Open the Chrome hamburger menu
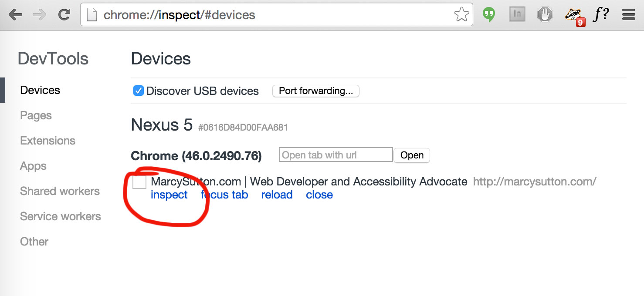The image size is (644, 296). click(628, 14)
